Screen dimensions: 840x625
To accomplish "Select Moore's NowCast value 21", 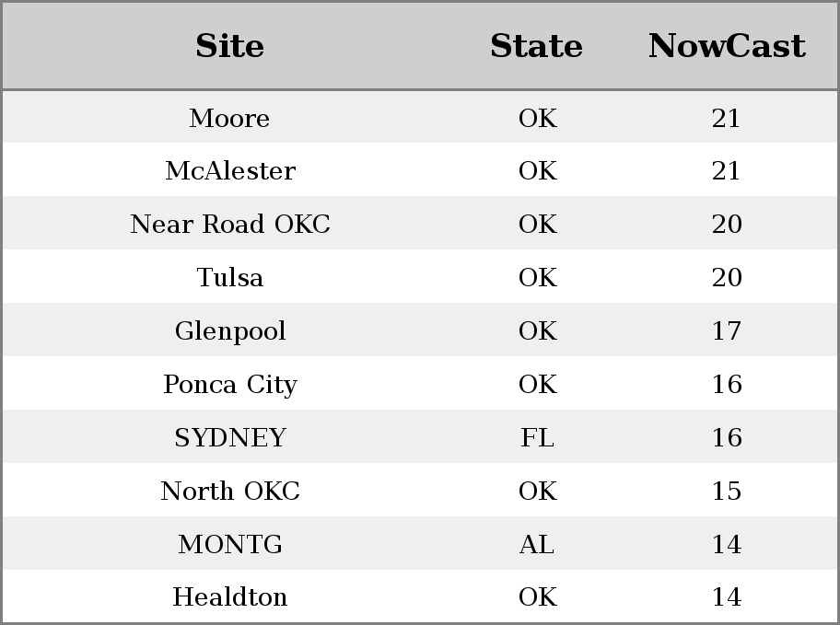I will tap(727, 118).
